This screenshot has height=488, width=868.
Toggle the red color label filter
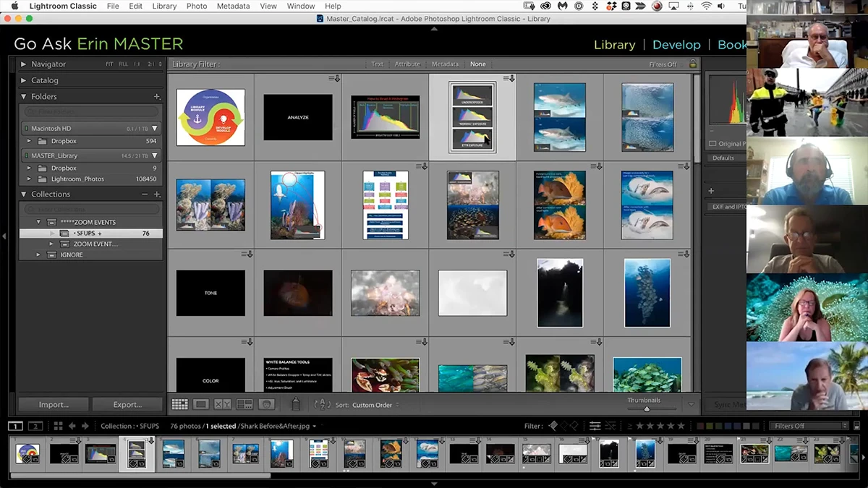coord(701,426)
